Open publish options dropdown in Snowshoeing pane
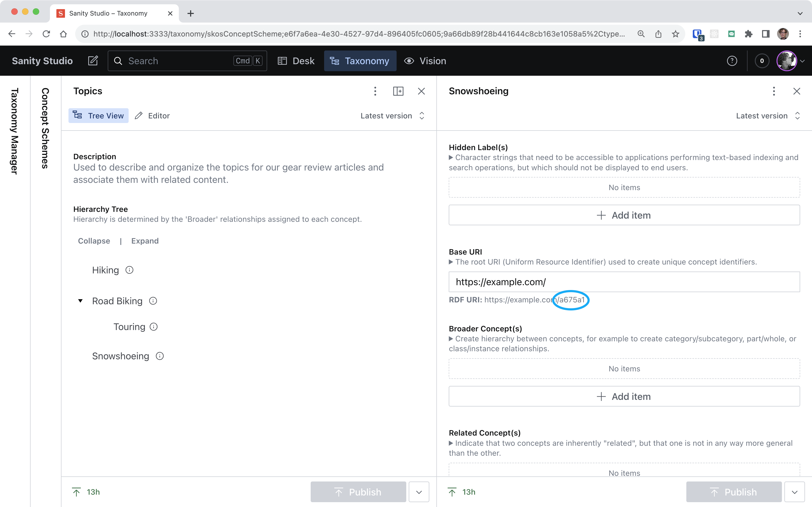The image size is (812, 507). [x=794, y=492]
